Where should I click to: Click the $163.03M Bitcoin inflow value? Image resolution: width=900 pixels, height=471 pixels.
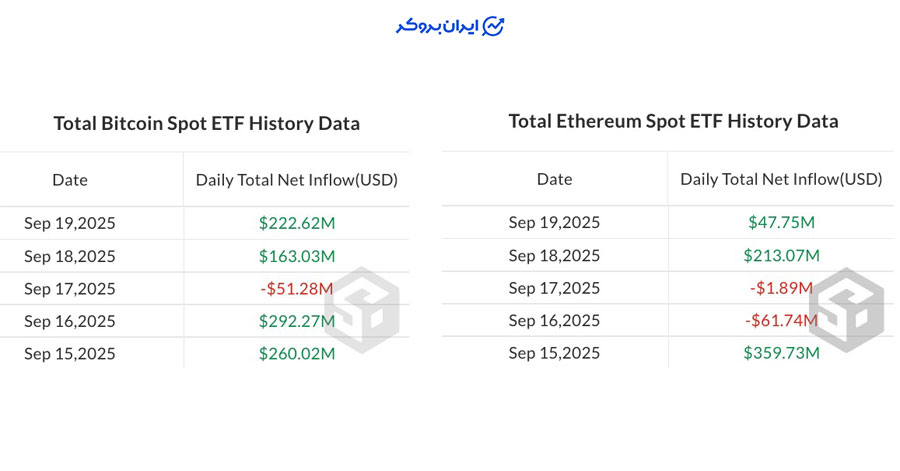pyautogui.click(x=297, y=256)
